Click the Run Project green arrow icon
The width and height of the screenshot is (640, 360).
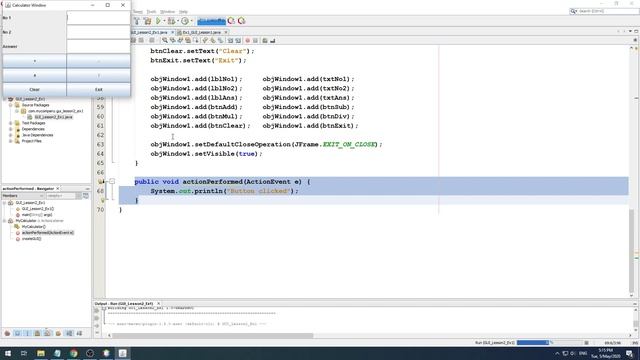(x=158, y=21)
